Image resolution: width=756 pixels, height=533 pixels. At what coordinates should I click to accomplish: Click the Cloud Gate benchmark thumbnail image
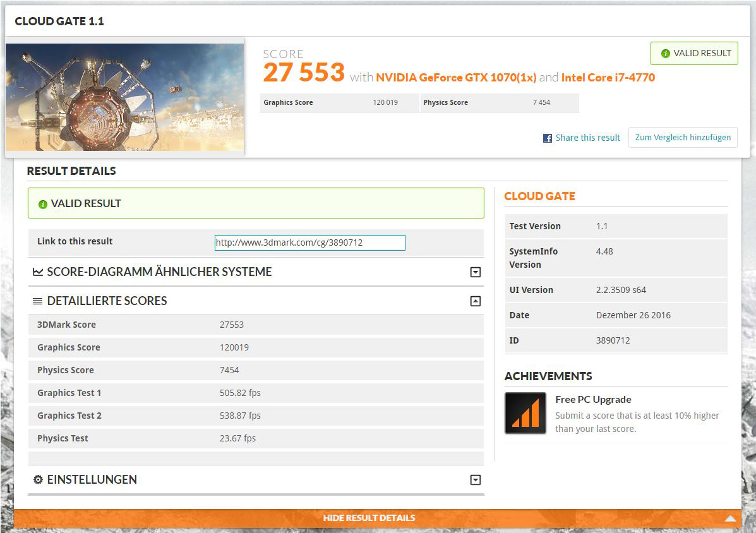pos(124,97)
